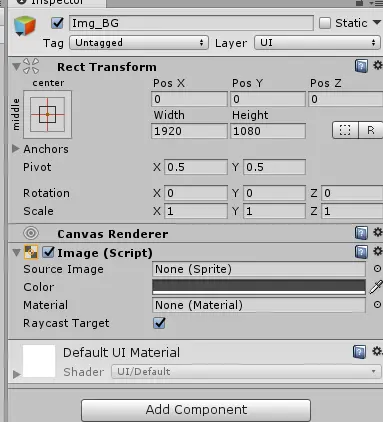Open the Tag dropdown showing Untagged
The image size is (383, 422).
139,43
